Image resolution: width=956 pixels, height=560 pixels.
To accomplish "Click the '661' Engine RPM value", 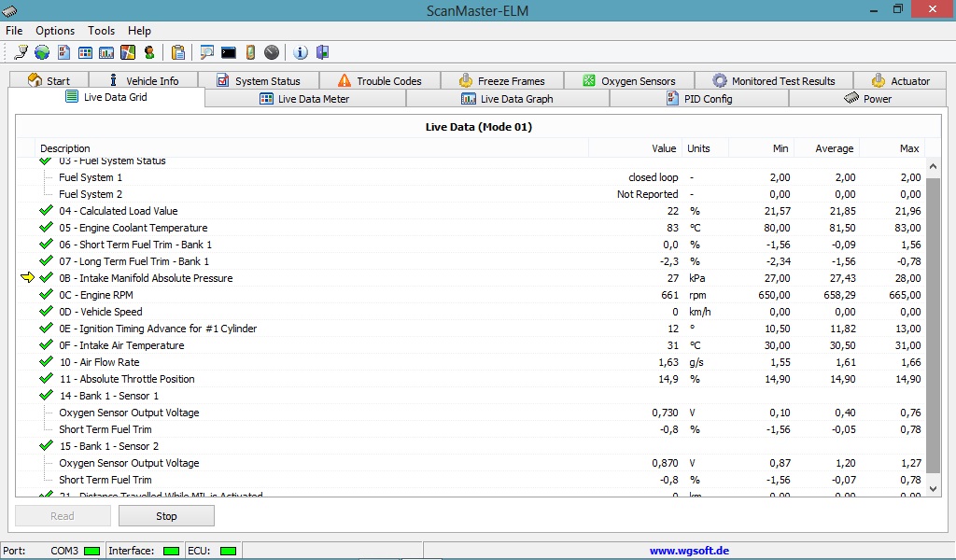I will click(x=669, y=295).
